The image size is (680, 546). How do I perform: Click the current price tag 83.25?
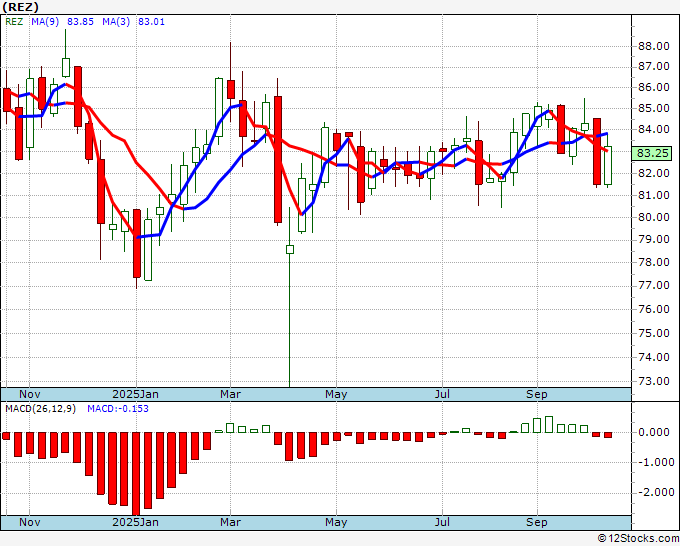[652, 153]
